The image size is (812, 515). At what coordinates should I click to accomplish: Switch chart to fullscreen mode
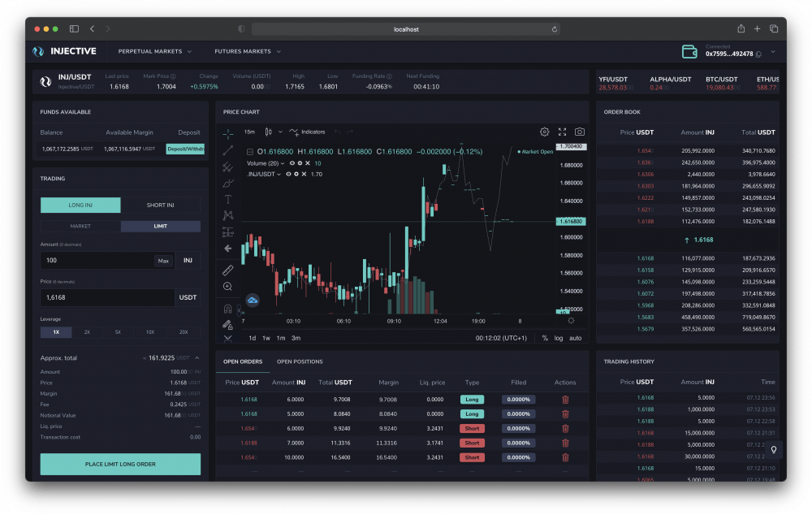click(x=562, y=132)
